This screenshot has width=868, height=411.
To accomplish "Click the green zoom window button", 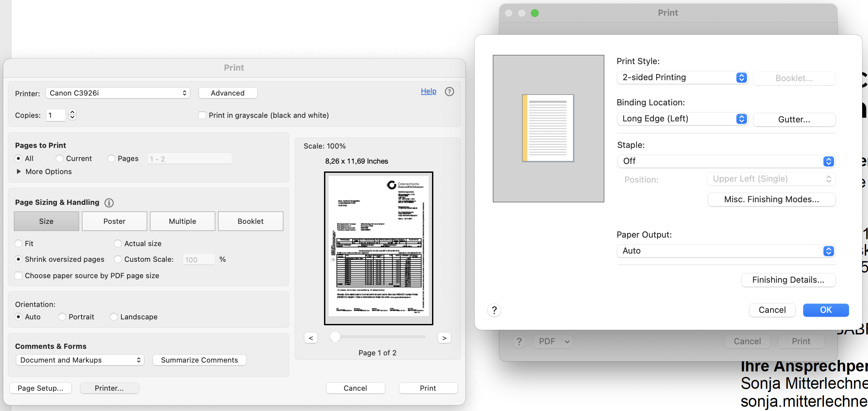I will coord(535,13).
